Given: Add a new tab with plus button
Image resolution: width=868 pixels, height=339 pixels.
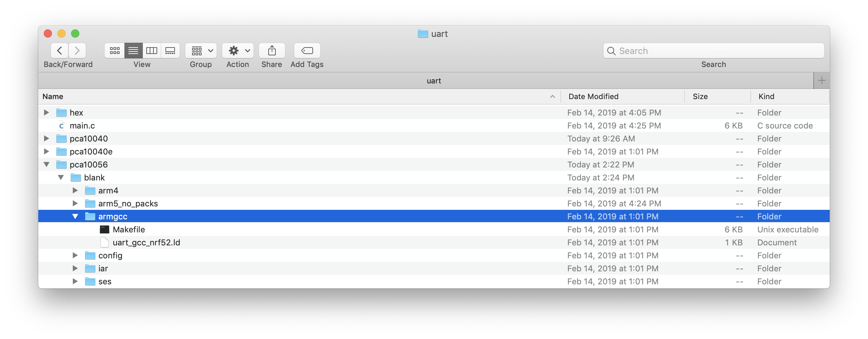Looking at the screenshot, I should coord(822,81).
